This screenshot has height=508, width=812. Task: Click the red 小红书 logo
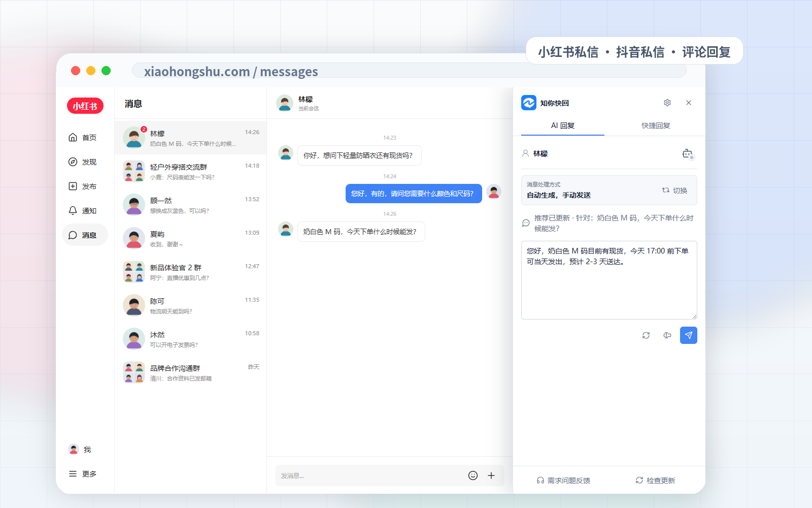[x=85, y=106]
